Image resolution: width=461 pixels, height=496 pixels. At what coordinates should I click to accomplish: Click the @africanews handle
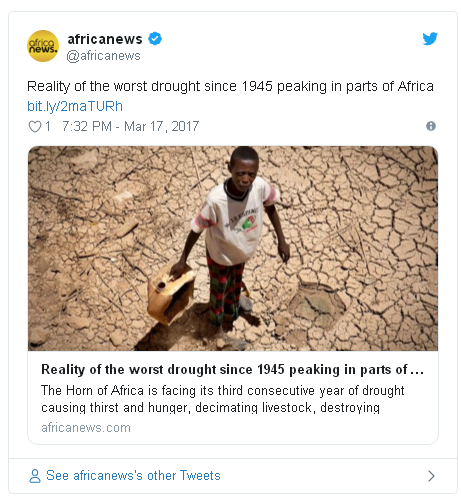pyautogui.click(x=103, y=56)
